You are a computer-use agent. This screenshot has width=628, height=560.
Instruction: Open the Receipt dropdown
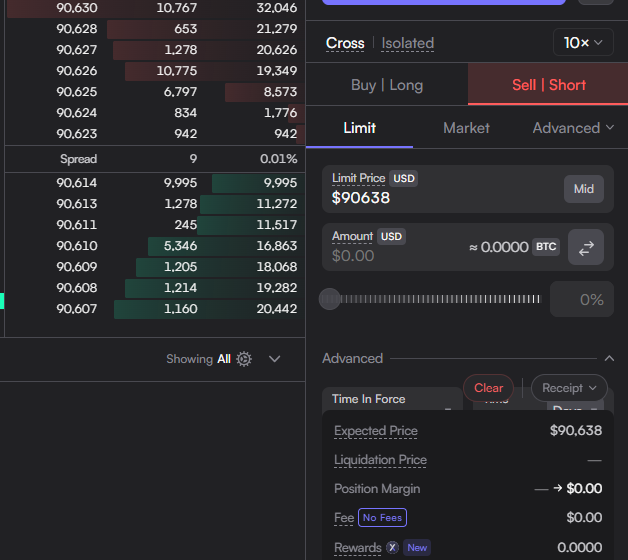pyautogui.click(x=569, y=388)
